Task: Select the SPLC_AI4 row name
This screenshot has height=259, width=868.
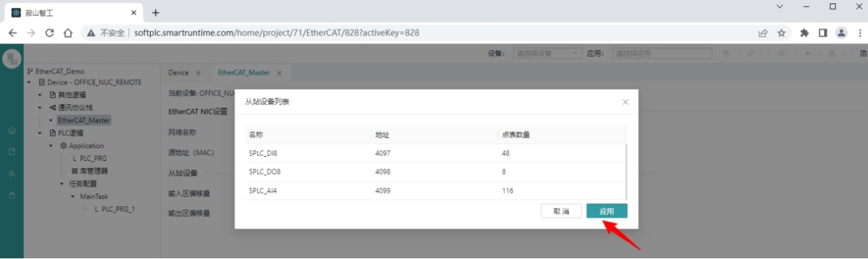Action: [x=264, y=190]
